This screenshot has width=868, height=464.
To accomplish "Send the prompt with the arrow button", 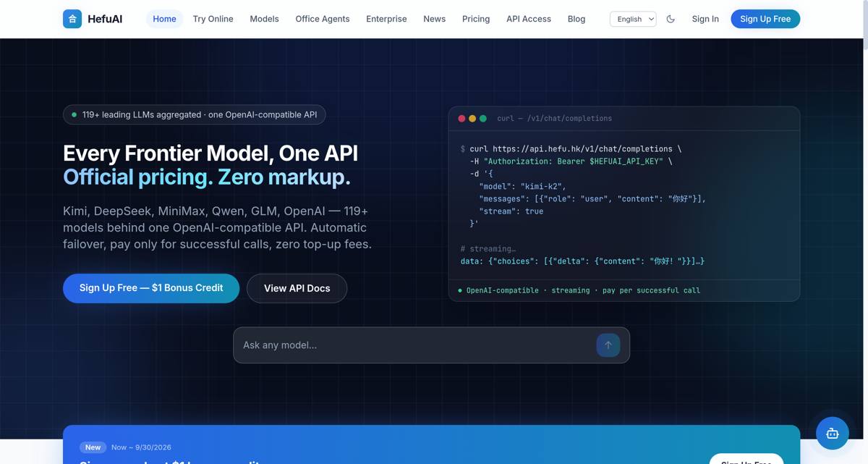I will (608, 345).
